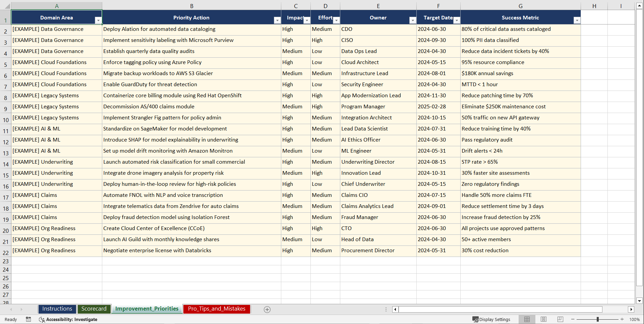Adjust the zoom slider handle
The image size is (644, 324).
(x=598, y=319)
